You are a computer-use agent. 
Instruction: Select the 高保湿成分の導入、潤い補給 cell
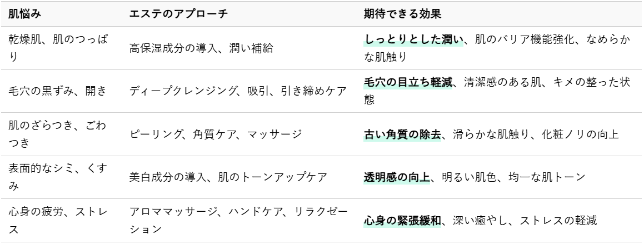[x=239, y=48]
